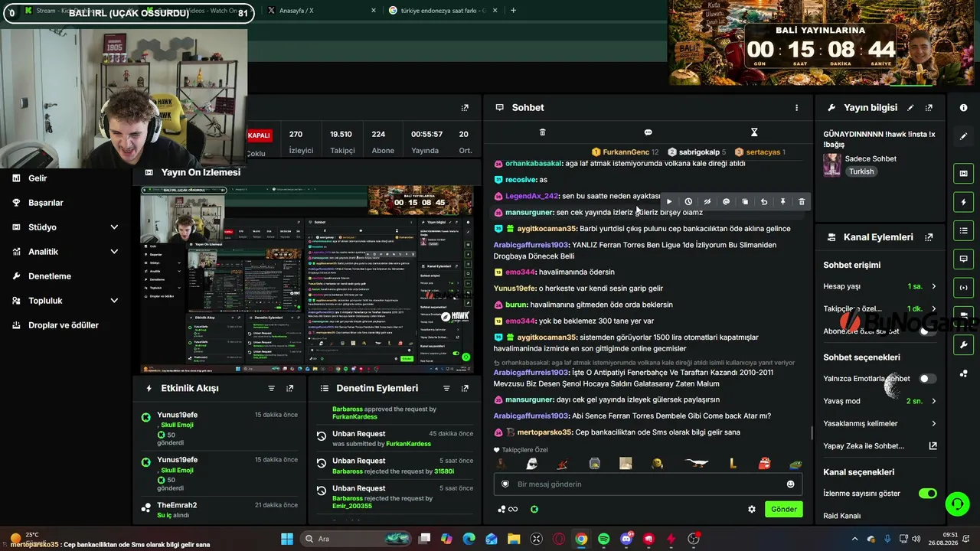980x551 pixels.
Task: Open Droplar ve ödüller in sidebar
Action: coord(65,325)
